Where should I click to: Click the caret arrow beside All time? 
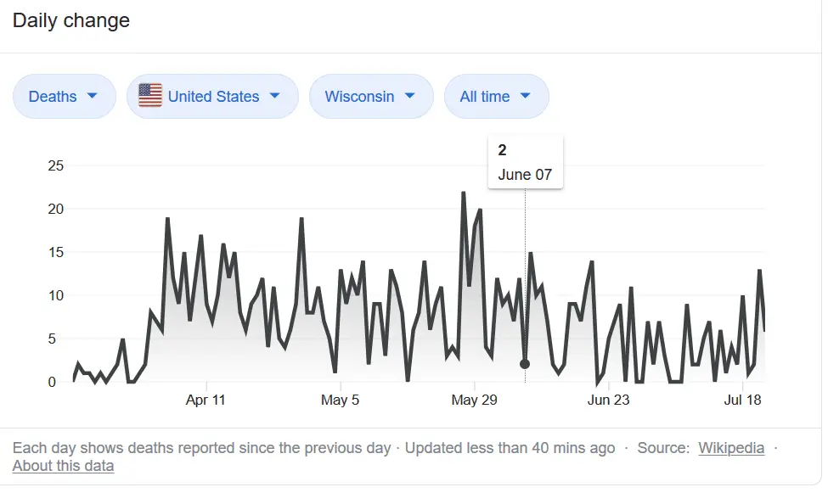pos(525,96)
